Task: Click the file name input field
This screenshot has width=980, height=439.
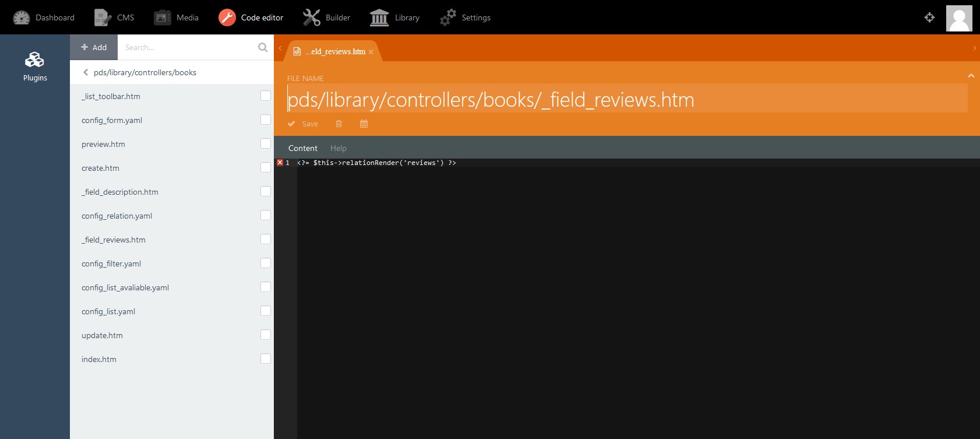Action: tap(626, 100)
